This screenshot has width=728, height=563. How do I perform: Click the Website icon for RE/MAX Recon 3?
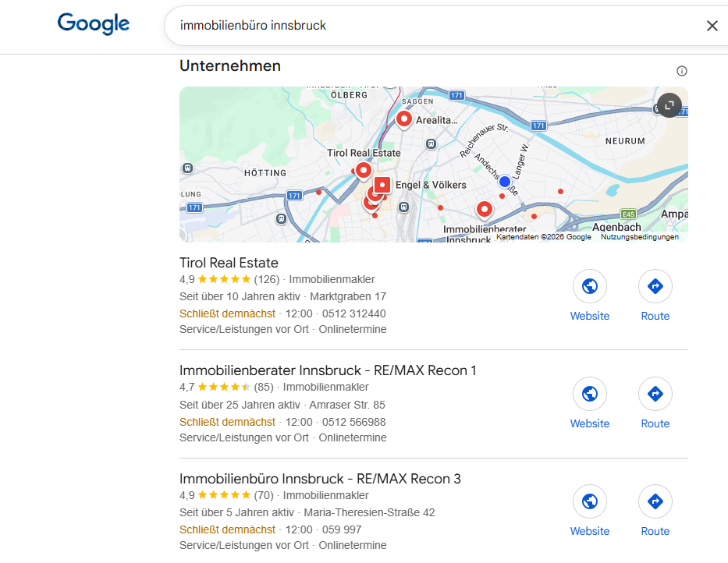click(589, 501)
